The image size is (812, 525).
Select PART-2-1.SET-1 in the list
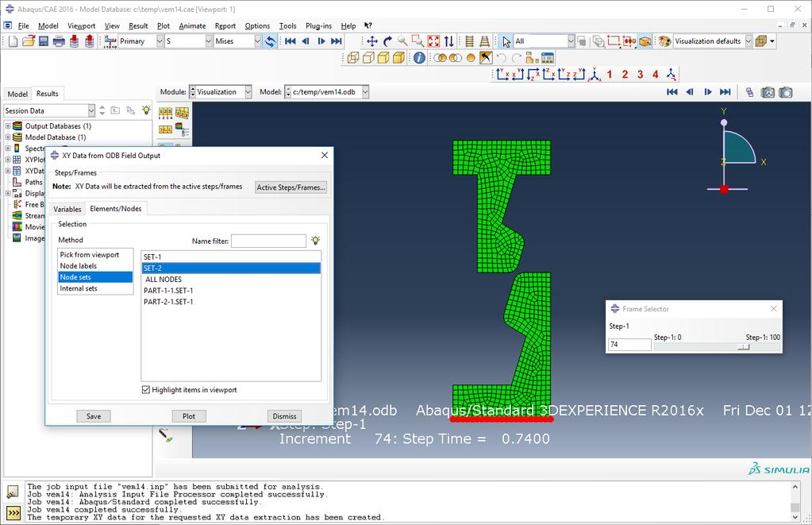[x=231, y=302]
